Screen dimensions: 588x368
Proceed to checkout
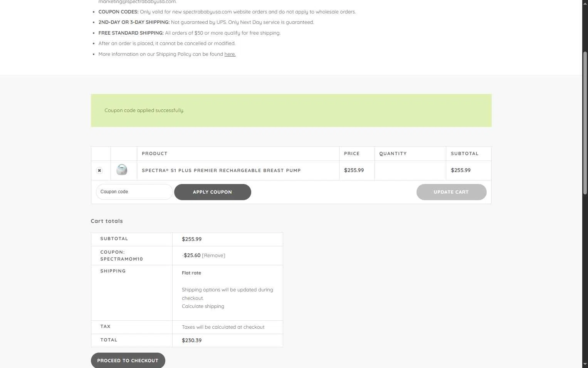coord(128,361)
